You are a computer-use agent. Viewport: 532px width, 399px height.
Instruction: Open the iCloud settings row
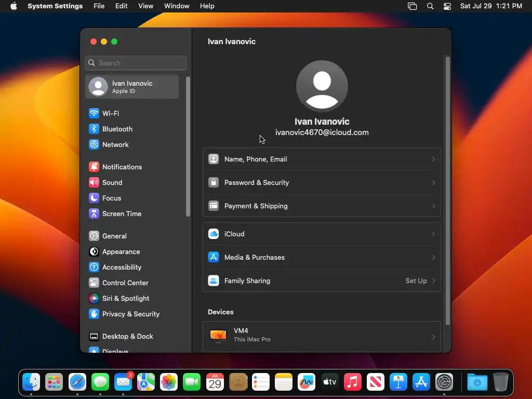(x=322, y=234)
